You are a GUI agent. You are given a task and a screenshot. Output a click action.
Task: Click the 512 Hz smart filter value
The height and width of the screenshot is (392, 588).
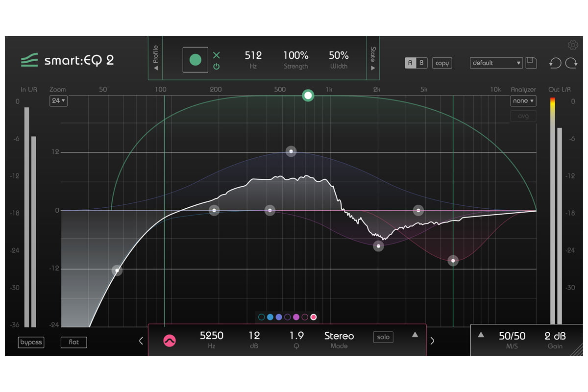[x=253, y=55]
